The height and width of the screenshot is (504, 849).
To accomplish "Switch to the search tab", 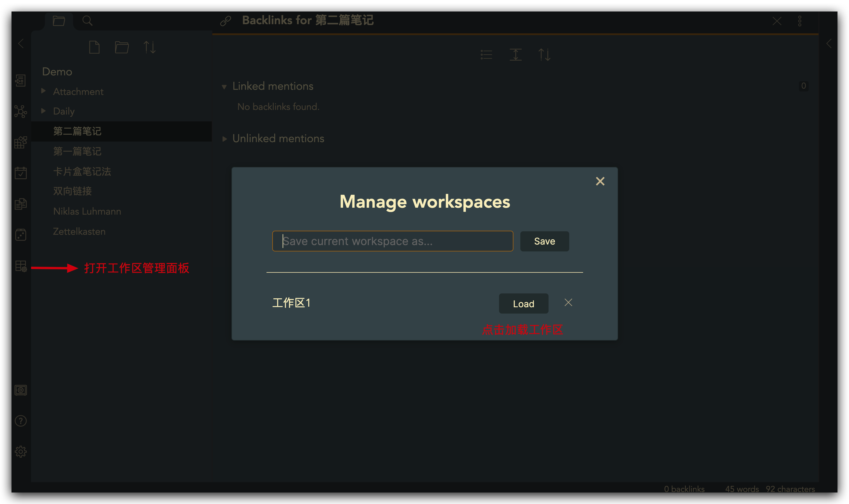I will (x=87, y=21).
